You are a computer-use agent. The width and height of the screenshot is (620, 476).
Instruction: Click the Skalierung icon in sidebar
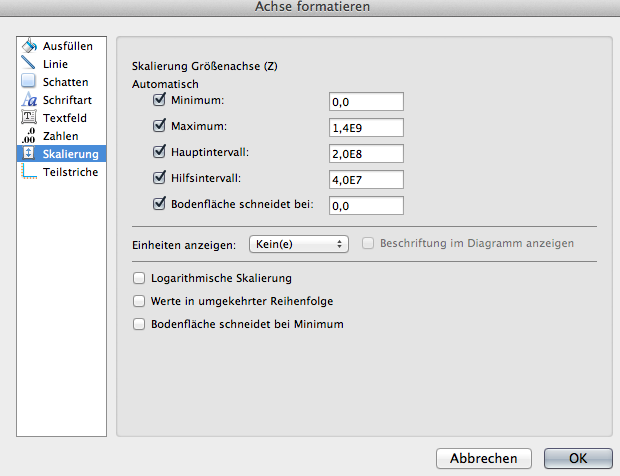29,154
